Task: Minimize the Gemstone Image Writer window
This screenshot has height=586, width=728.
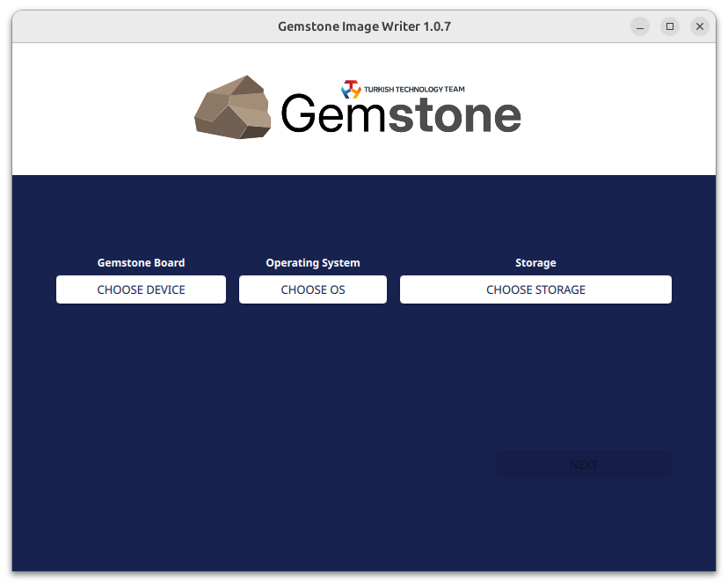Action: click(x=640, y=26)
